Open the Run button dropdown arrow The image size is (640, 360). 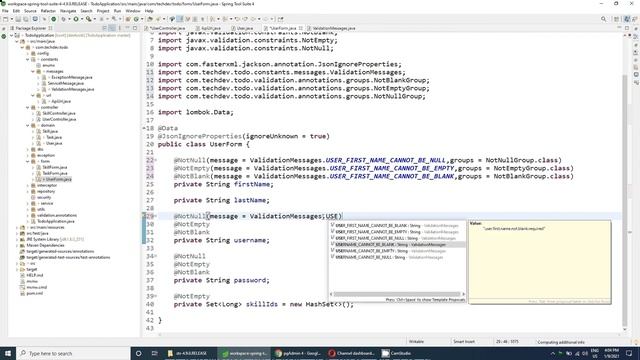coord(81,19)
